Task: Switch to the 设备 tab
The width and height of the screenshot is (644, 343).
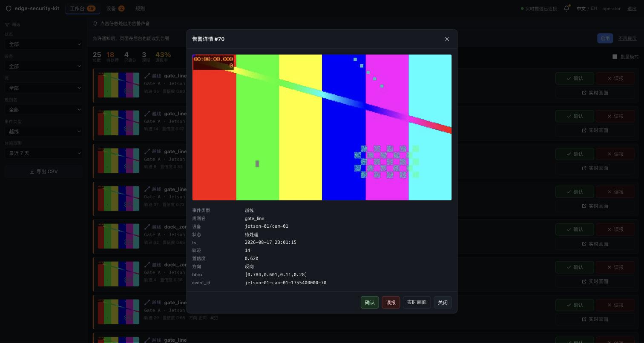Action: (115, 9)
